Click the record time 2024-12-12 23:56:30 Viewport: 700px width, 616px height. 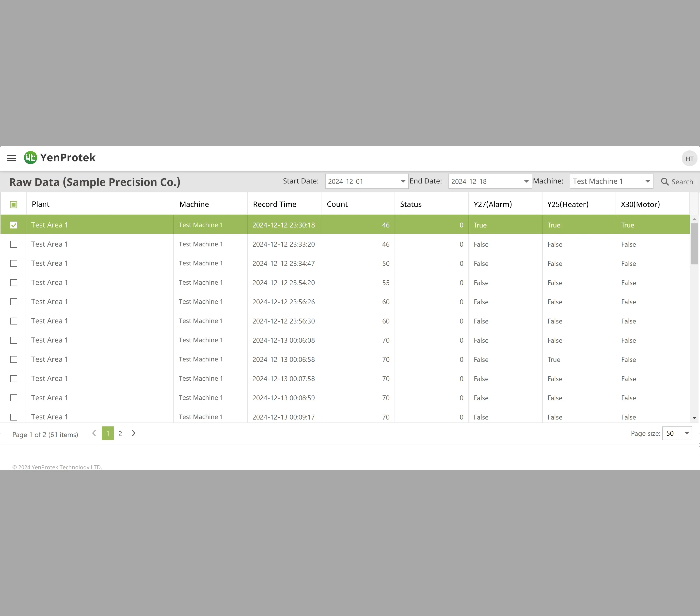(x=284, y=321)
